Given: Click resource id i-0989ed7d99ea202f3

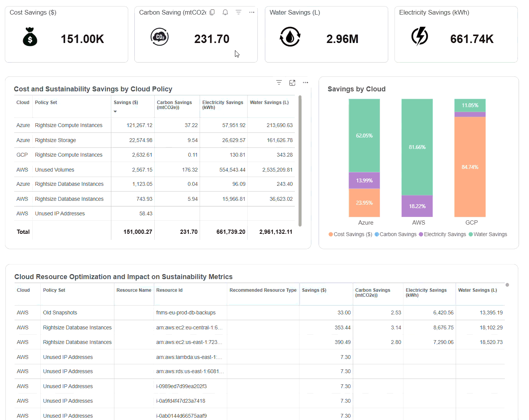Looking at the screenshot, I should tap(181, 386).
